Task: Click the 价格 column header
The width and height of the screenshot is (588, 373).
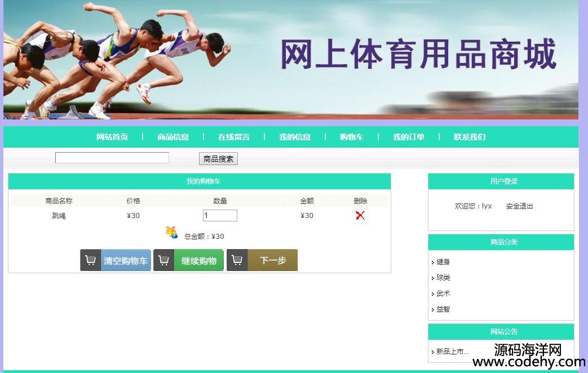Action: pos(133,201)
